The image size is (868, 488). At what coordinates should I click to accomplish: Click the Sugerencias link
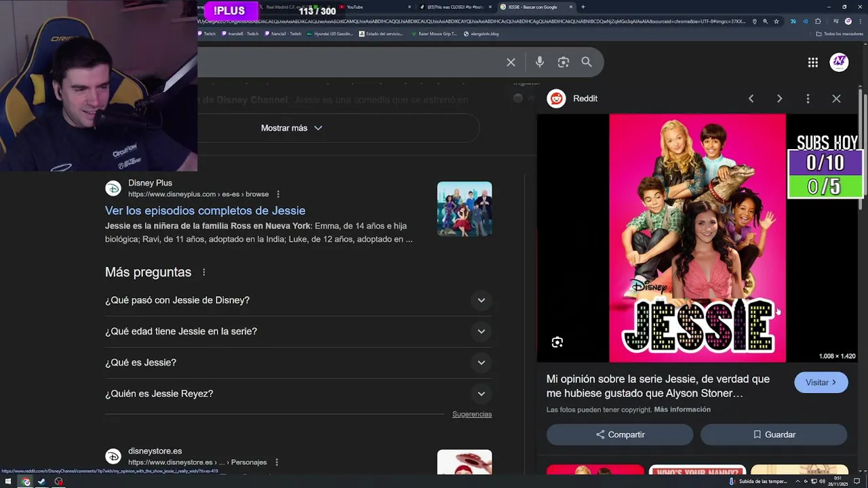click(472, 414)
